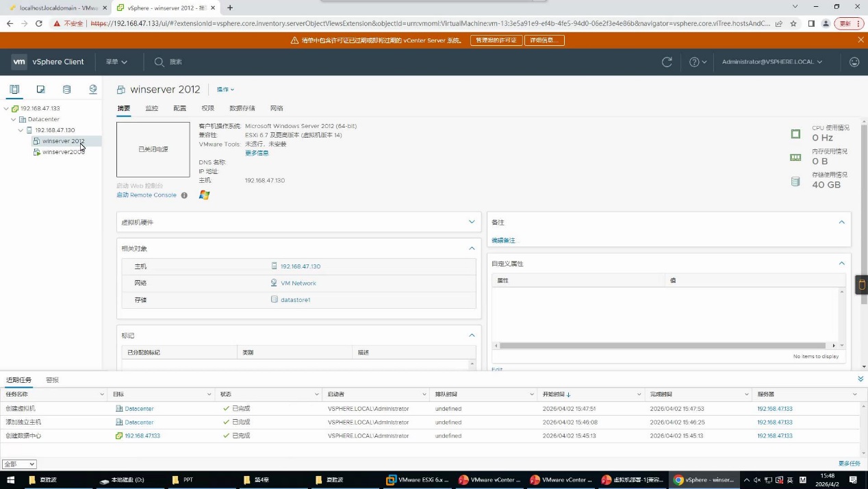
Task: Switch to the Permissions tab
Action: [x=208, y=108]
